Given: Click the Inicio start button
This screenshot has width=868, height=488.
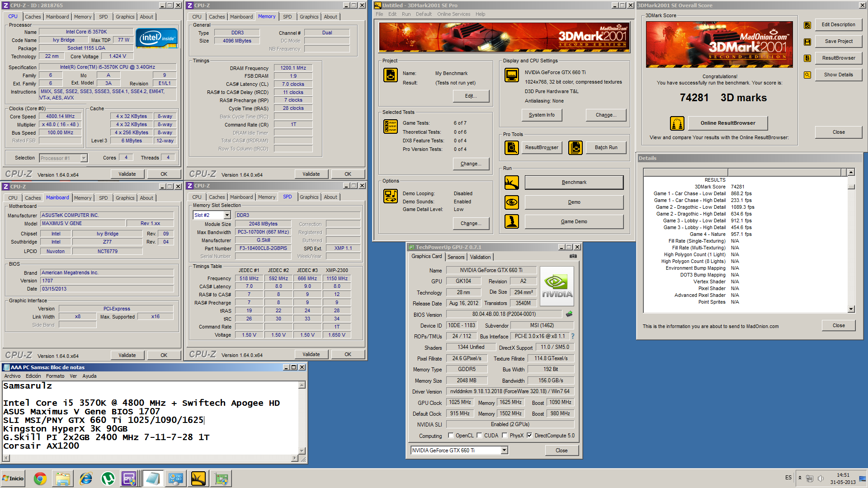Looking at the screenshot, I should (x=14, y=479).
